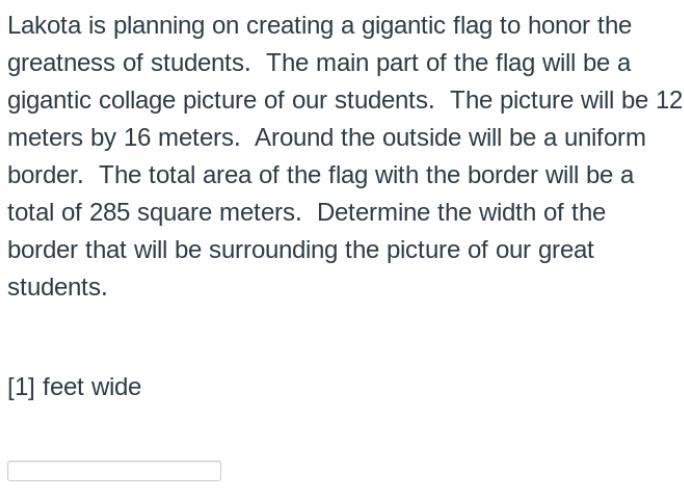Viewport: 684px width, 503px height.
Task: Click the word "uniform" in the paragraph
Action: [x=605, y=137]
